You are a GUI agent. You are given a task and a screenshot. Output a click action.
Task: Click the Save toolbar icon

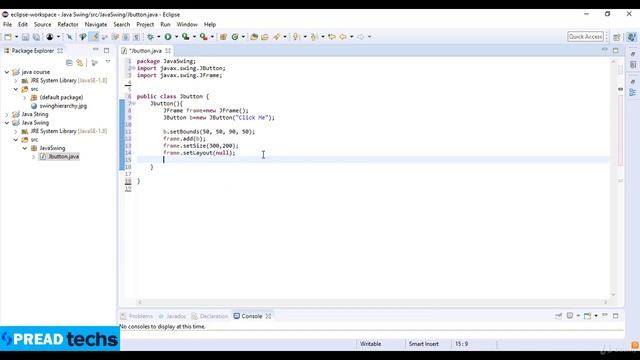(25, 37)
